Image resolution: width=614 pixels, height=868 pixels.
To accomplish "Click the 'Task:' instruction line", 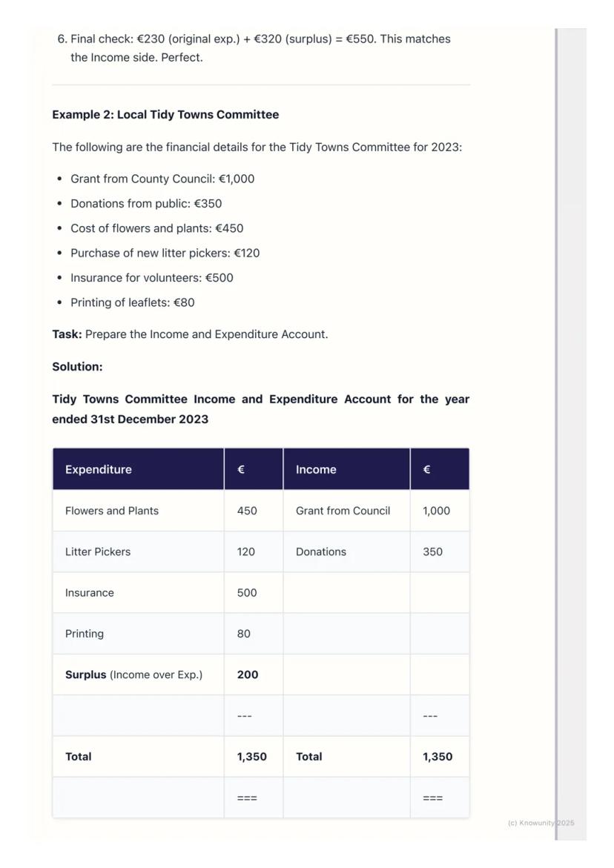I will [190, 334].
